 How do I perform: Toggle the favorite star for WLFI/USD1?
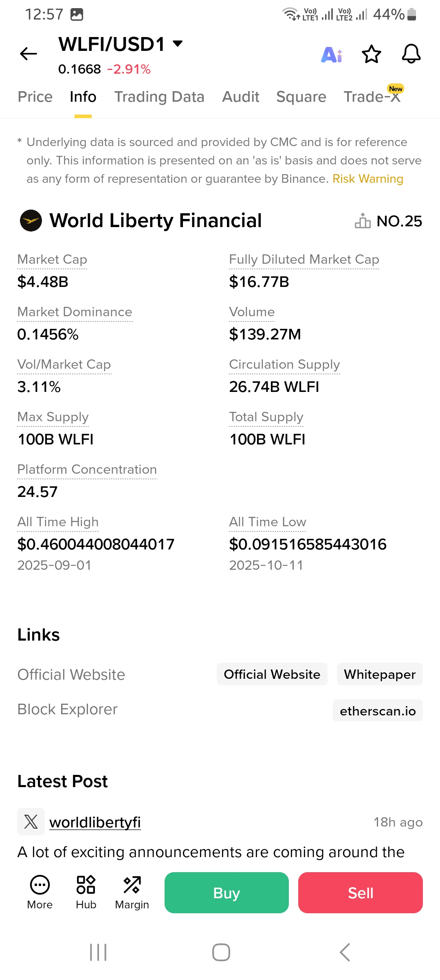point(371,54)
